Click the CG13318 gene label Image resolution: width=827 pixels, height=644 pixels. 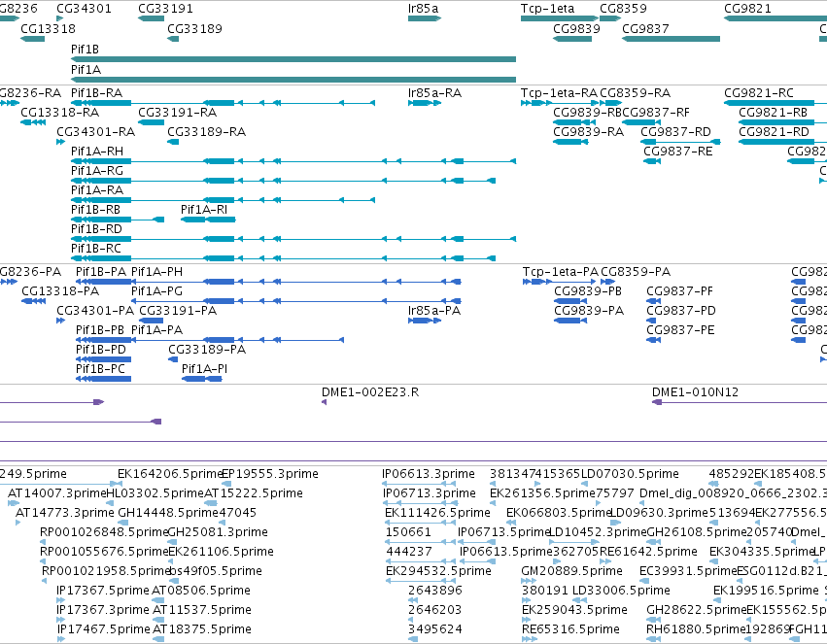tap(48, 28)
